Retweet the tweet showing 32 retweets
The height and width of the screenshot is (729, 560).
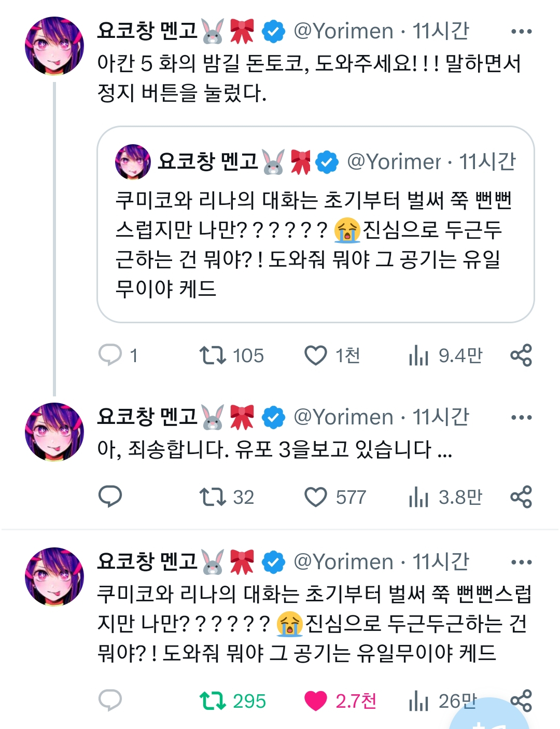(213, 497)
